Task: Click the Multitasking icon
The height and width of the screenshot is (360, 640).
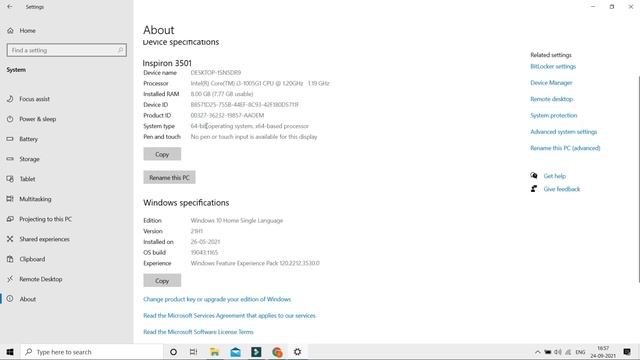Action: tap(10, 199)
